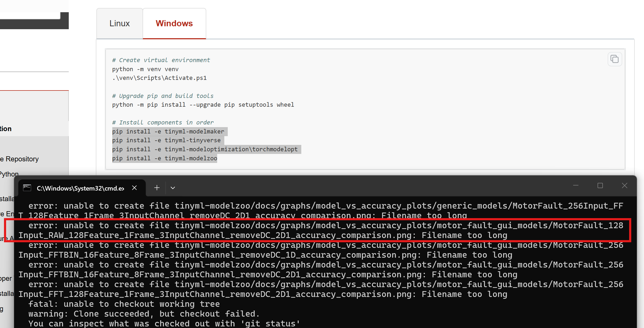Click the '# Upgrade pip and build tools' comment
This screenshot has width=644, height=328.
[163, 96]
